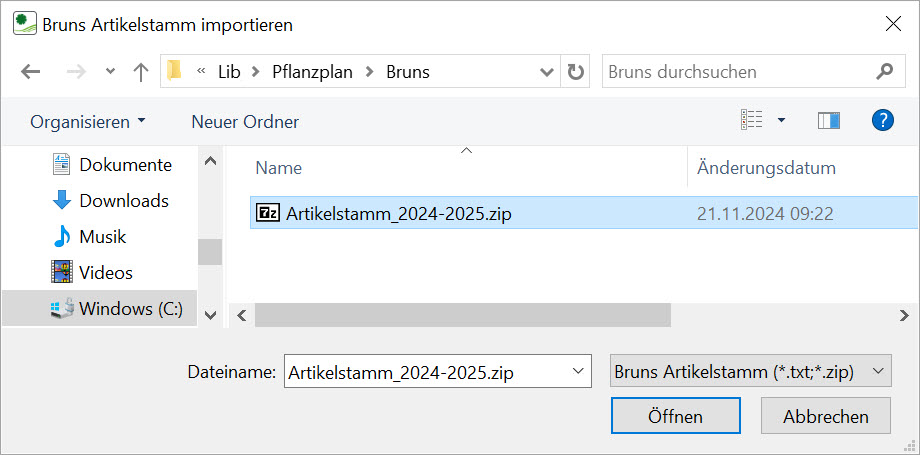920x455 pixels.
Task: Click the horizontal scrollbar thumb
Action: tap(462, 315)
